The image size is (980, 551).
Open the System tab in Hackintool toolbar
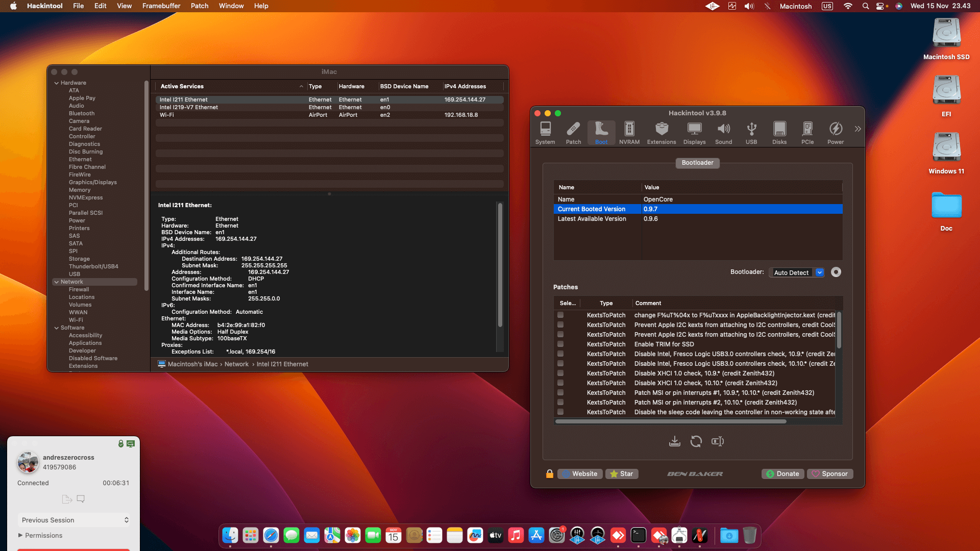(x=545, y=133)
